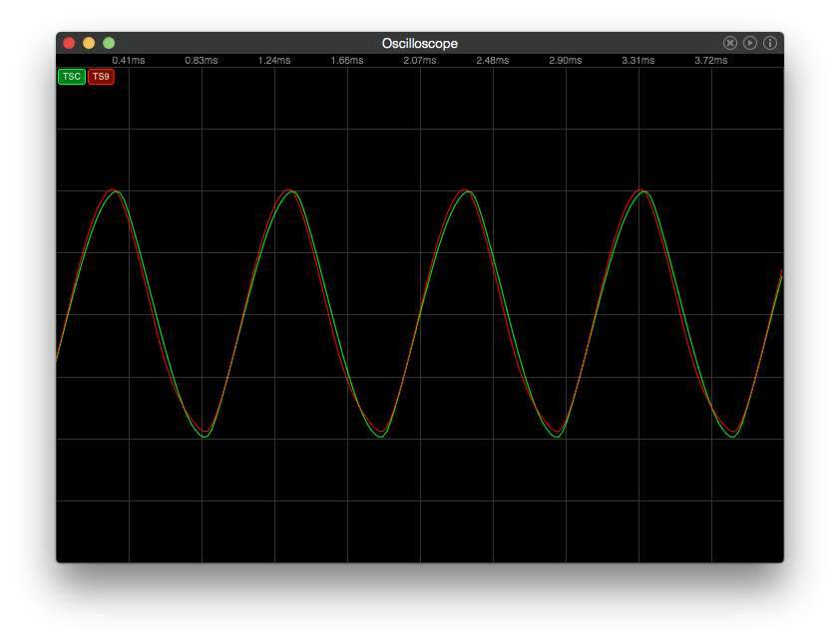The height and width of the screenshot is (643, 840).
Task: Click the clear (X circle) icon in title bar
Action: click(730, 43)
